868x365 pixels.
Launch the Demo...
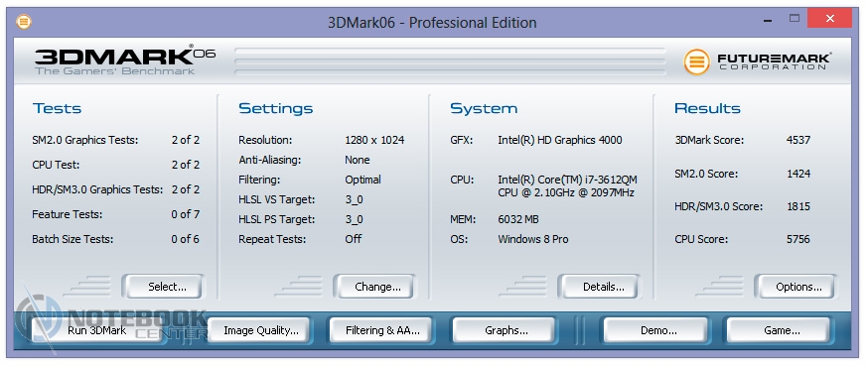coord(655,330)
